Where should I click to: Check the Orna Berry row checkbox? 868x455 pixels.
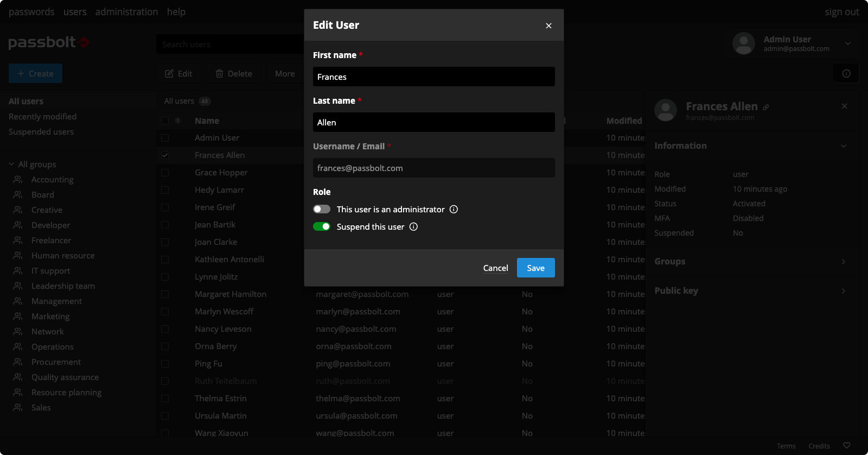coord(165,346)
